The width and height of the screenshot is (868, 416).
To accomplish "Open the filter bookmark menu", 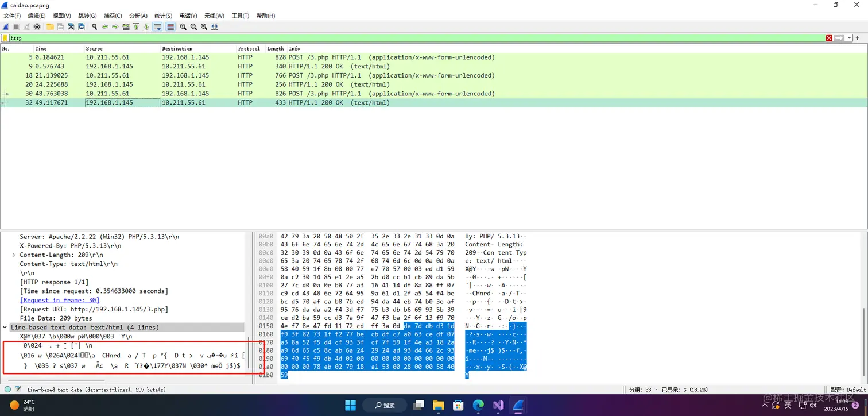I will 5,38.
